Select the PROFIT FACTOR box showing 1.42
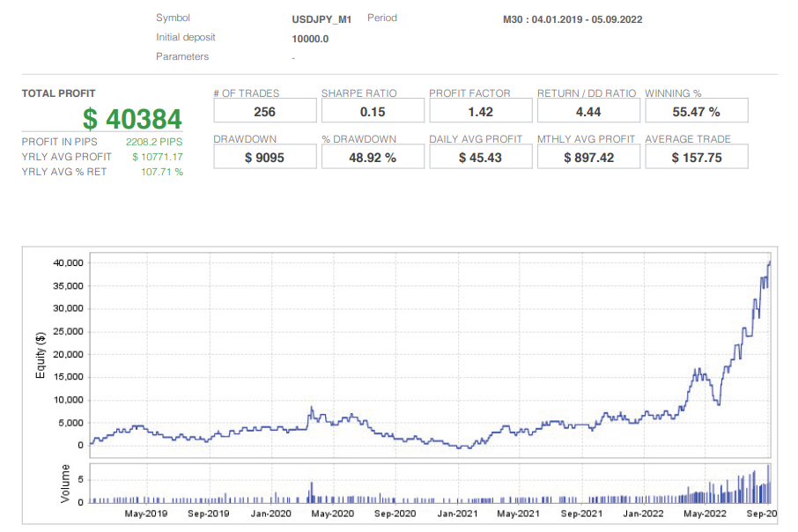This screenshot has width=798, height=532. point(480,110)
